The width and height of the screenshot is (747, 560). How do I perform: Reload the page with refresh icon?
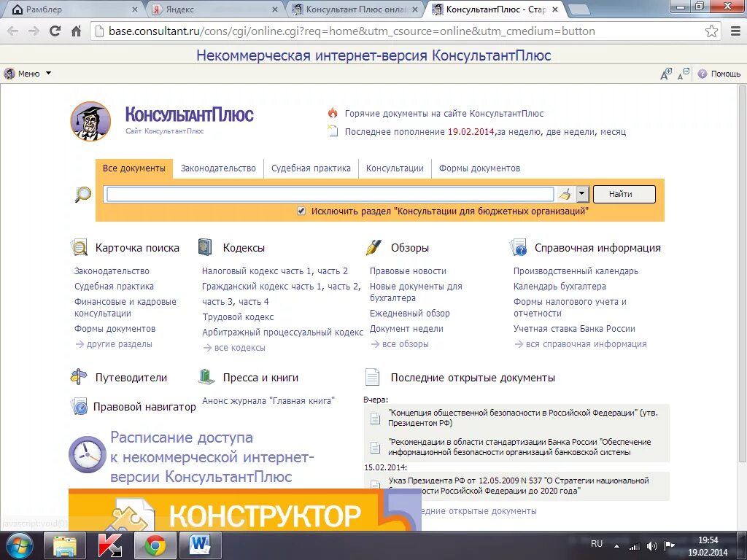(x=55, y=31)
